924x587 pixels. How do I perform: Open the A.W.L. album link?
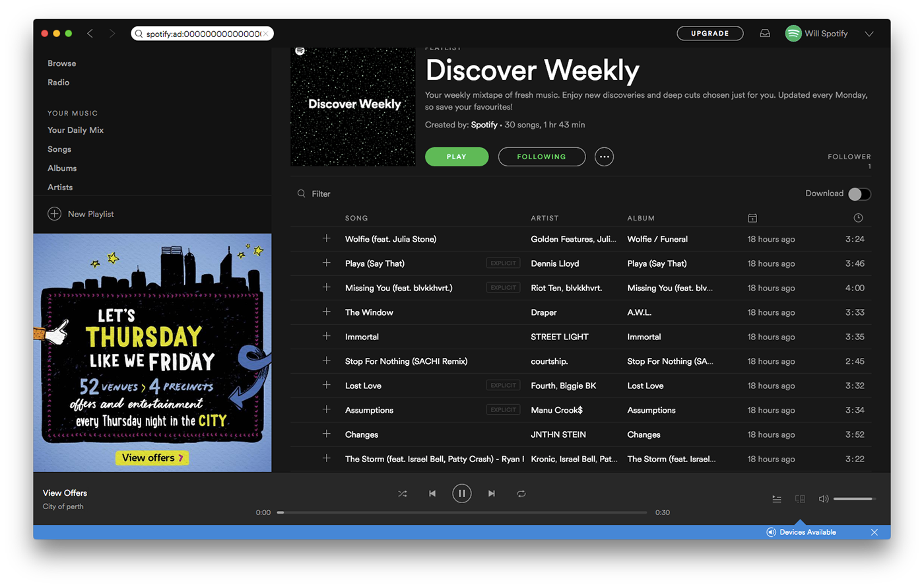click(x=640, y=312)
